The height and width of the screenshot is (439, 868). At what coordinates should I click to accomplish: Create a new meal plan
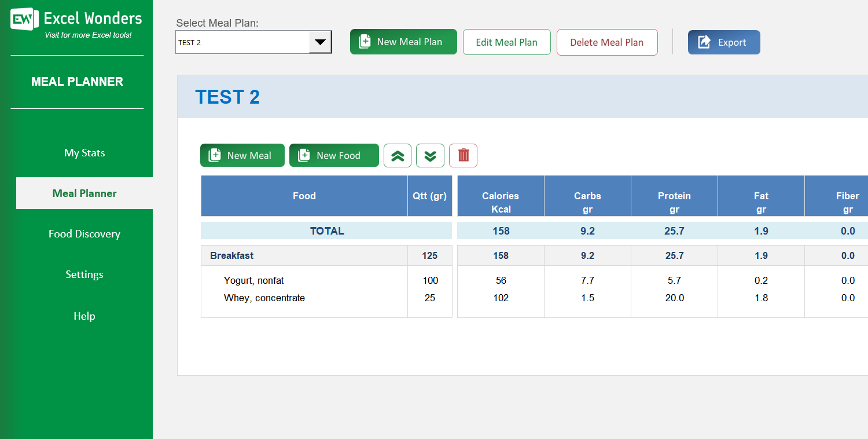tap(403, 42)
